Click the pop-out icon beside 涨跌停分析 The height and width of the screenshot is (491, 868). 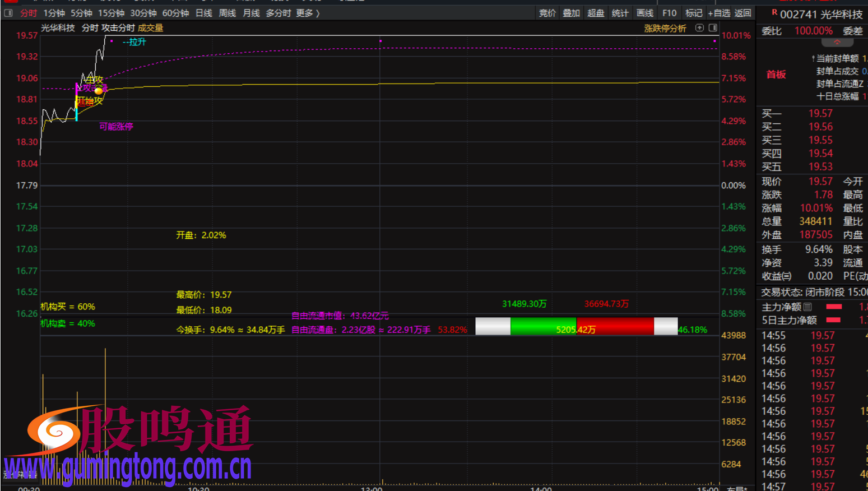tap(699, 28)
